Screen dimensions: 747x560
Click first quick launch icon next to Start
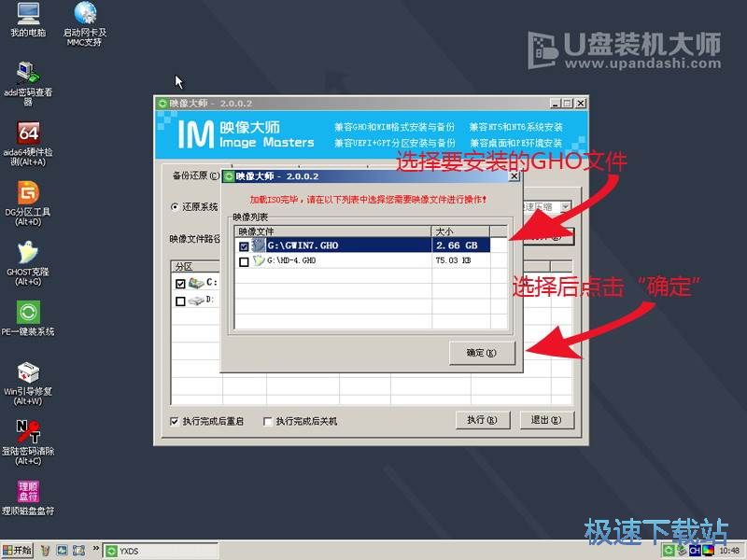pyautogui.click(x=45, y=551)
